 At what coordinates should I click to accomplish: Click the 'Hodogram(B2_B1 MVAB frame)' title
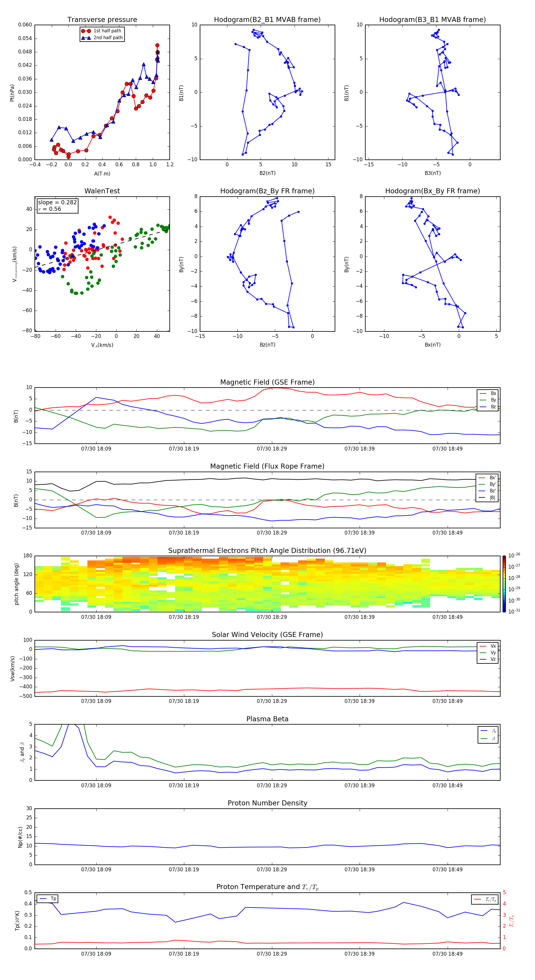[267, 20]
